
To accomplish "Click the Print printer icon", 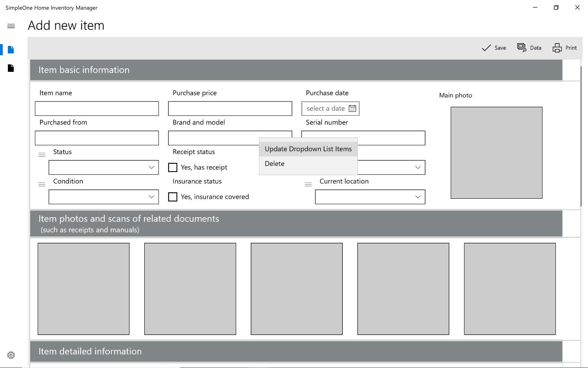I will pos(557,48).
